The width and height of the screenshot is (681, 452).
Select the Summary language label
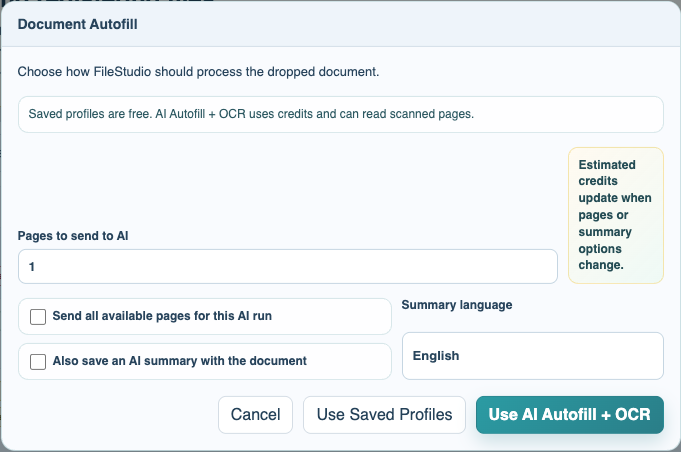click(457, 305)
